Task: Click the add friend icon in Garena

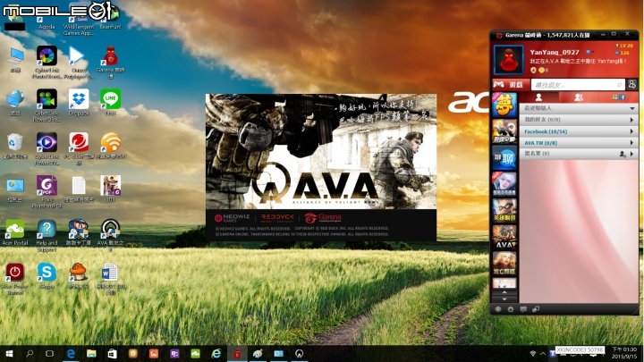Action: click(632, 85)
